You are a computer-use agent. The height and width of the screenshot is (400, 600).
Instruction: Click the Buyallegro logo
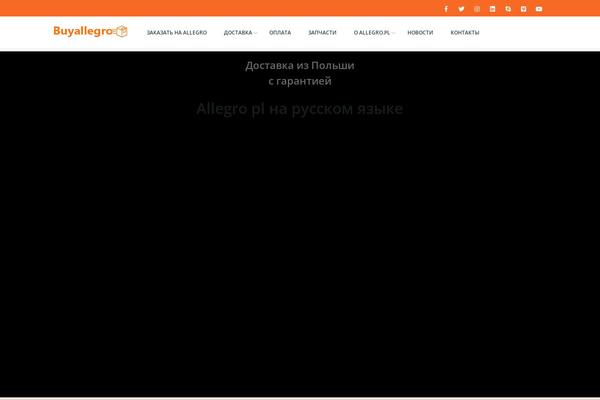tap(90, 31)
